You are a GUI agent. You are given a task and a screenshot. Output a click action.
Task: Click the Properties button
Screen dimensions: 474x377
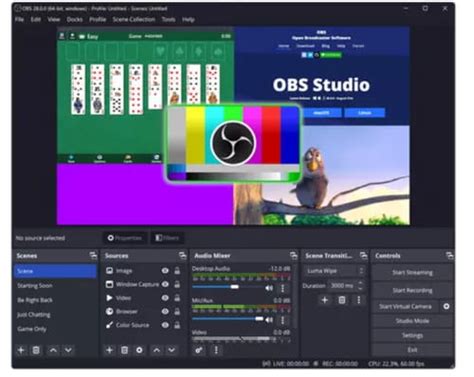tap(125, 238)
